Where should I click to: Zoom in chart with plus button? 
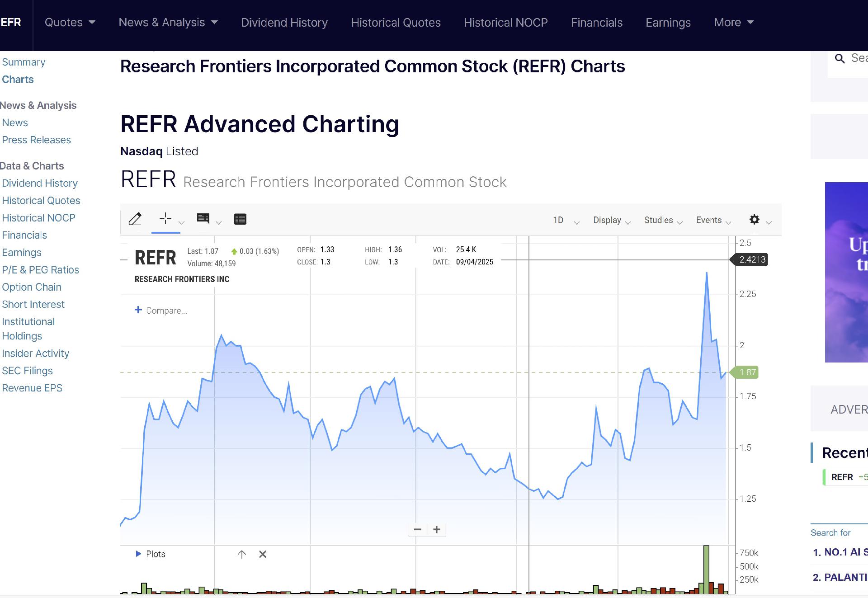(437, 530)
